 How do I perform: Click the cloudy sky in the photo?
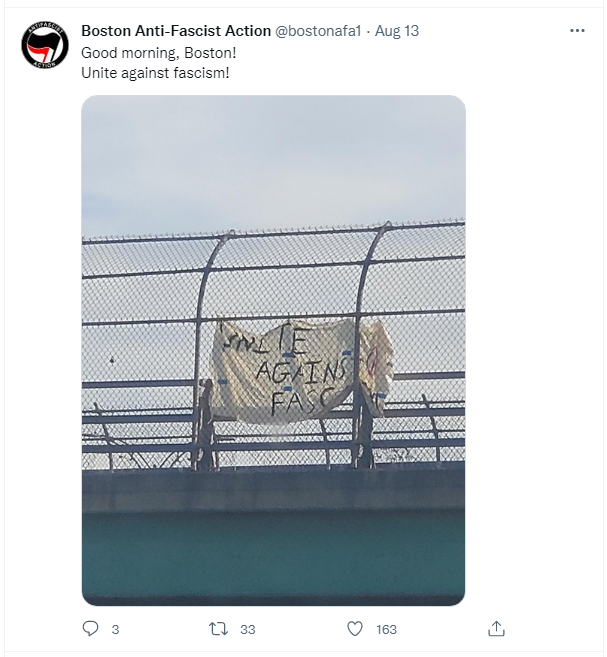(x=273, y=163)
